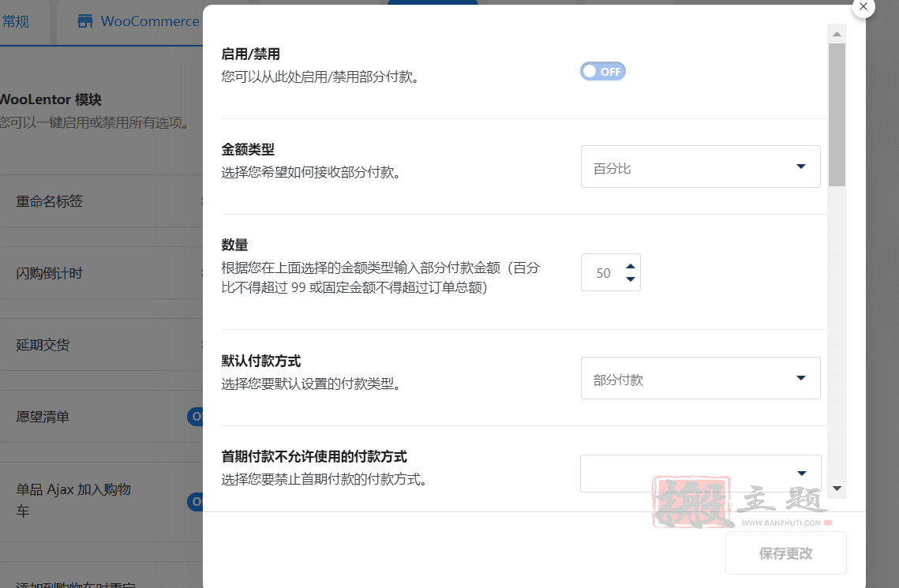
Task: Click the 愿望清单 module label
Action: (x=43, y=417)
